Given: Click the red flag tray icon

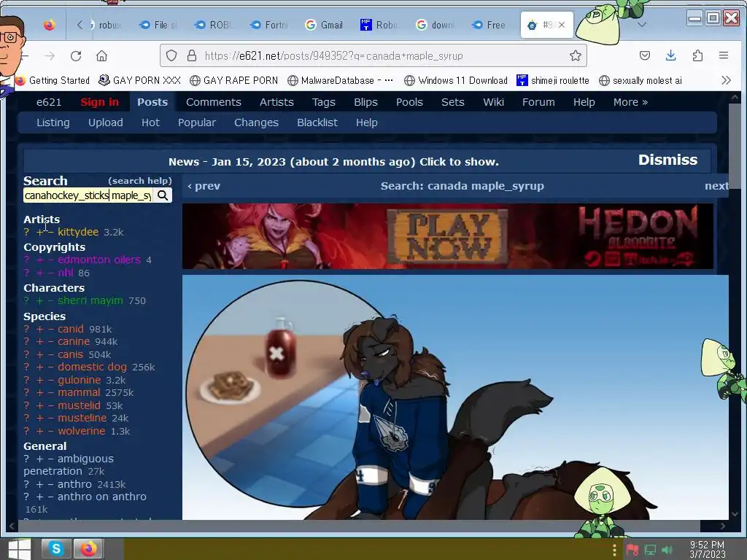Looking at the screenshot, I should pos(632,551).
